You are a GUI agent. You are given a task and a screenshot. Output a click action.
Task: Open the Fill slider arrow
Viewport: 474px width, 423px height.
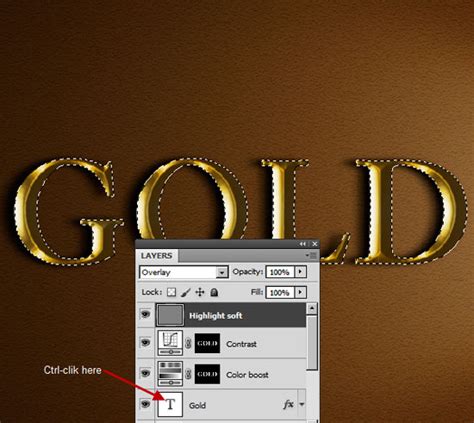click(300, 293)
